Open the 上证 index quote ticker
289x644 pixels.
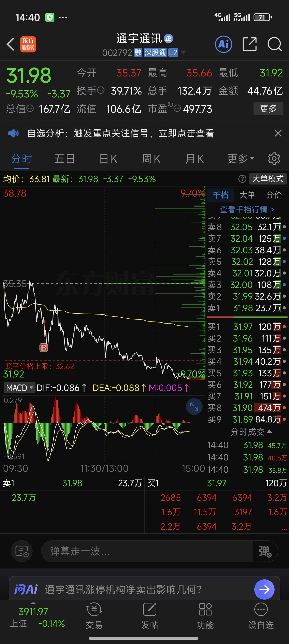tap(37, 617)
